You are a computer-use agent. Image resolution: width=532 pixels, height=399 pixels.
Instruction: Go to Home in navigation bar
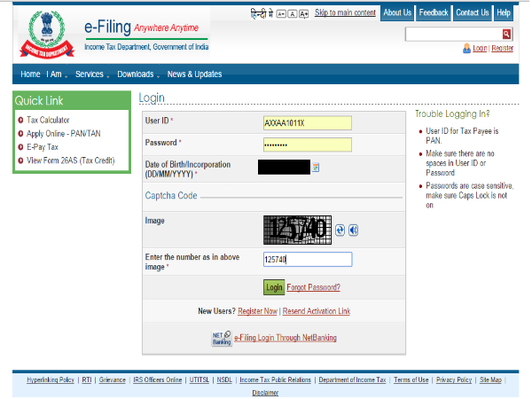(x=30, y=74)
